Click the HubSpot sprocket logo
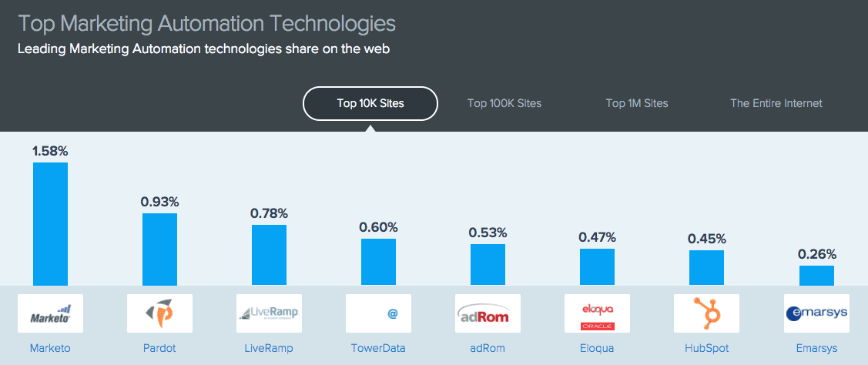Image resolution: width=868 pixels, height=365 pixels. click(706, 313)
